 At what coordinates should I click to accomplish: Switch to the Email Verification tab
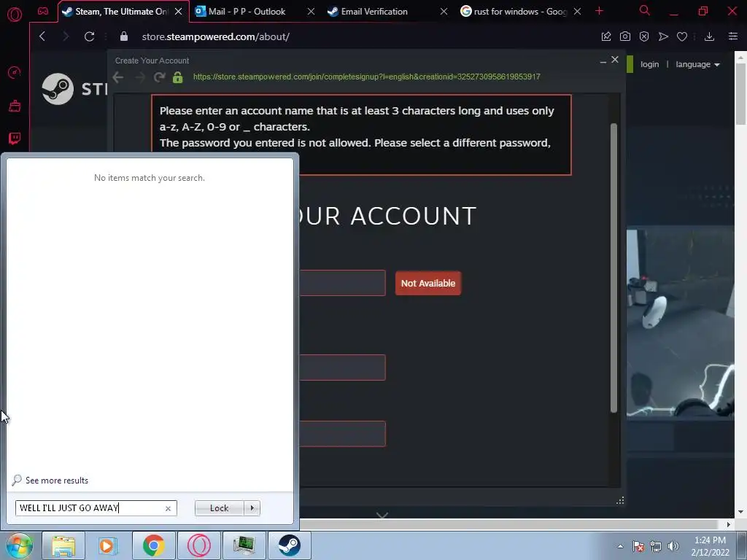(374, 12)
